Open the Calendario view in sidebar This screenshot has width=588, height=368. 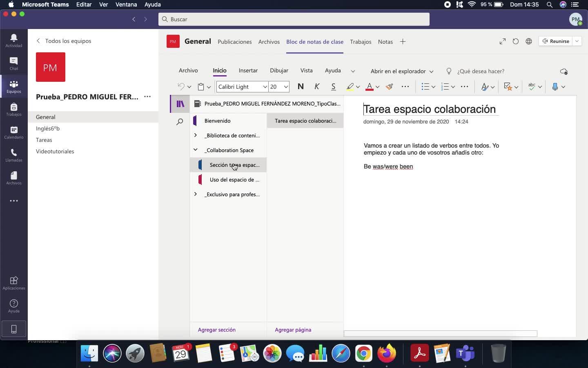13,132
